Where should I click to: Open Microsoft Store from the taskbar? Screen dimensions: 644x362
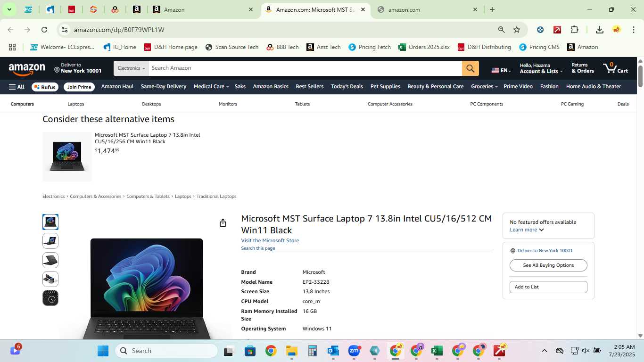coord(250,351)
